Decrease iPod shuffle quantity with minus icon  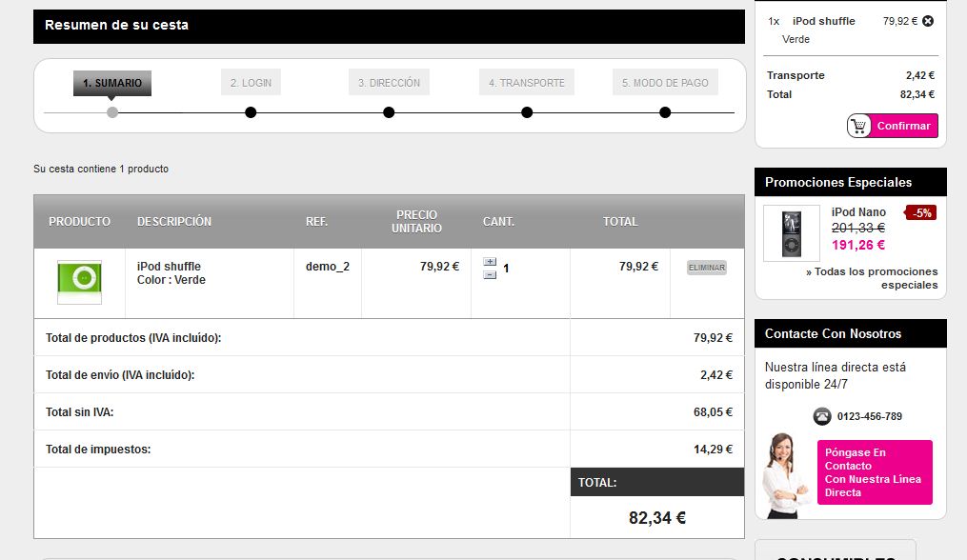490,274
